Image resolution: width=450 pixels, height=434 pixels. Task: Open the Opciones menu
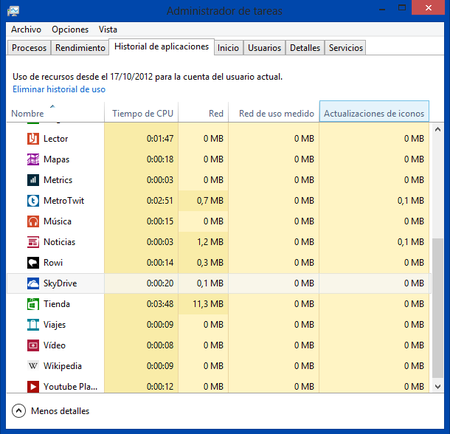point(70,29)
